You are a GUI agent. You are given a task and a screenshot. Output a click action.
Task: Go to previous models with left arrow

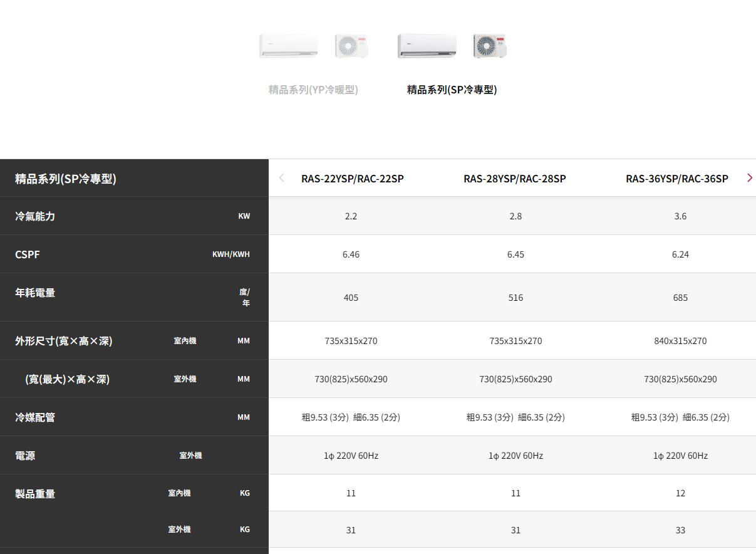pos(281,178)
